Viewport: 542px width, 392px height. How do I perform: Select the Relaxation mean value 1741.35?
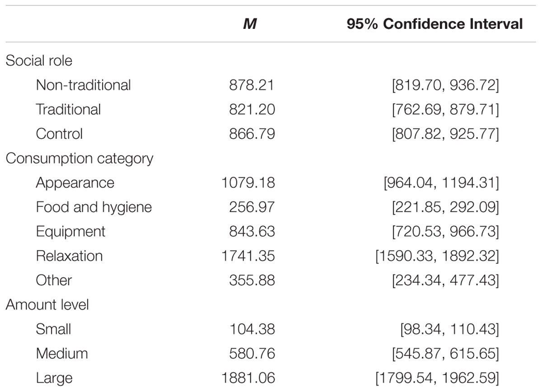[x=248, y=256]
